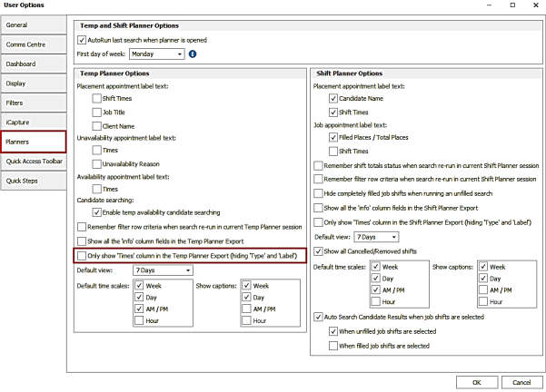The width and height of the screenshot is (546, 392).
Task: Close the User Options dialog
Action: click(x=536, y=5)
